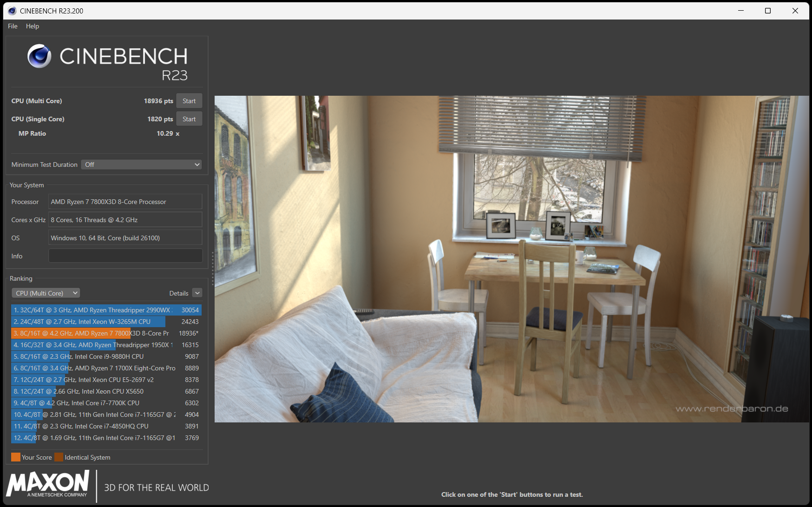Image resolution: width=812 pixels, height=507 pixels.
Task: Click the brown Identical System legend swatch
Action: tap(59, 457)
